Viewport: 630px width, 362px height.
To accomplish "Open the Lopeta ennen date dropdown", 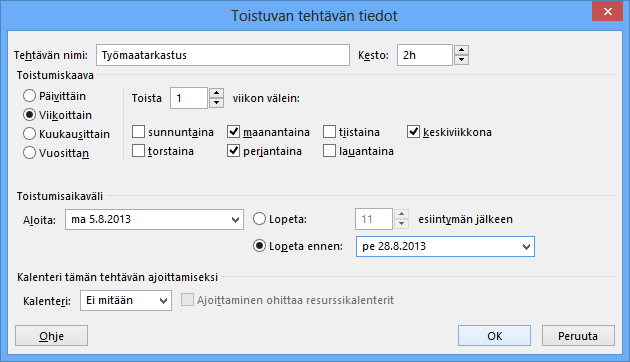I will pyautogui.click(x=526, y=247).
